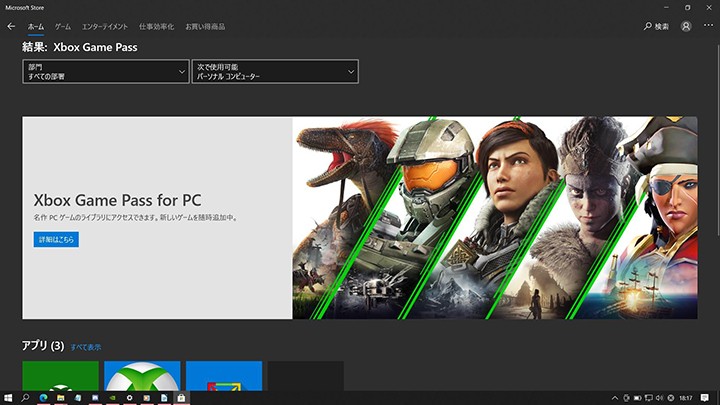Click the back arrow in Microsoft Store
The height and width of the screenshot is (405, 720).
[x=11, y=26]
